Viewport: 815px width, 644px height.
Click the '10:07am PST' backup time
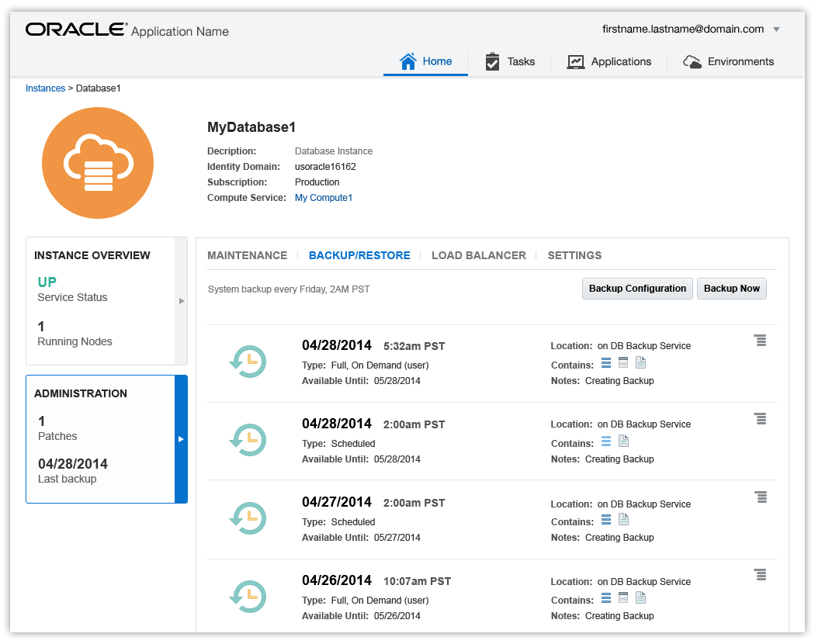(x=418, y=581)
